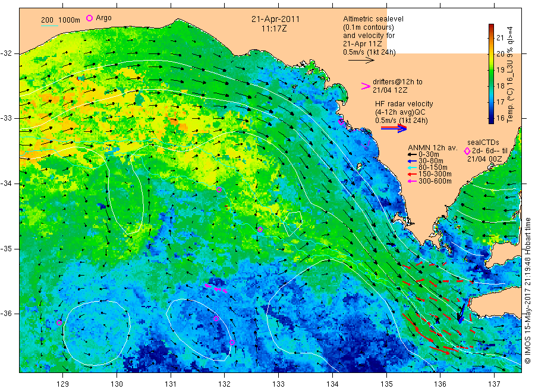Click color bar tick label 18

tap(500, 86)
